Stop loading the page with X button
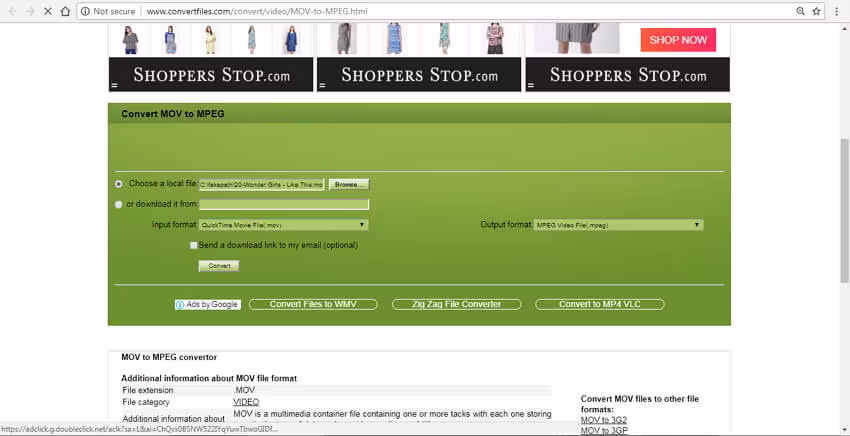 pyautogui.click(x=48, y=11)
